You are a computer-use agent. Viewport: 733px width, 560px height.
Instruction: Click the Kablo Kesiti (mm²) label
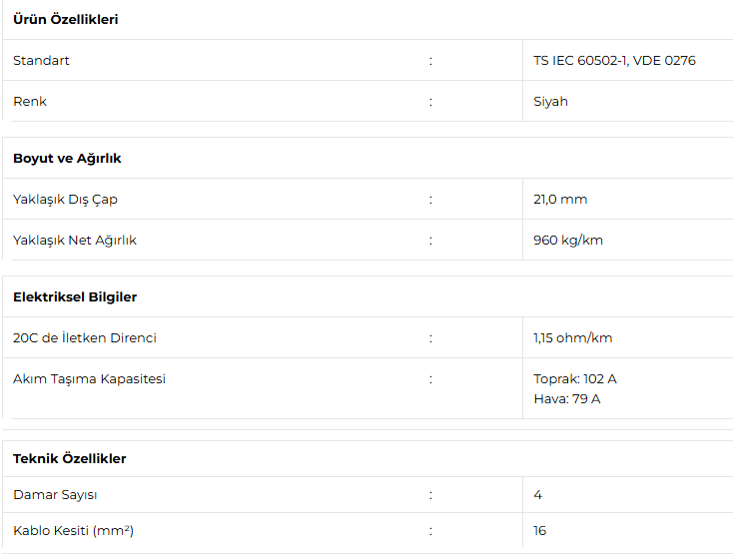pos(73,531)
